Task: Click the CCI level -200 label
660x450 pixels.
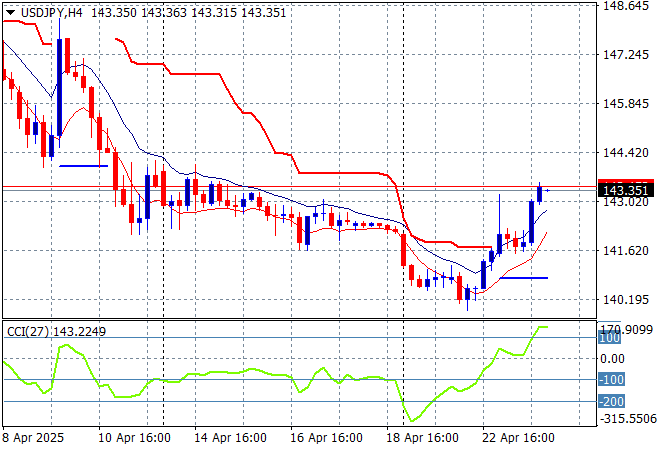Action: point(611,402)
